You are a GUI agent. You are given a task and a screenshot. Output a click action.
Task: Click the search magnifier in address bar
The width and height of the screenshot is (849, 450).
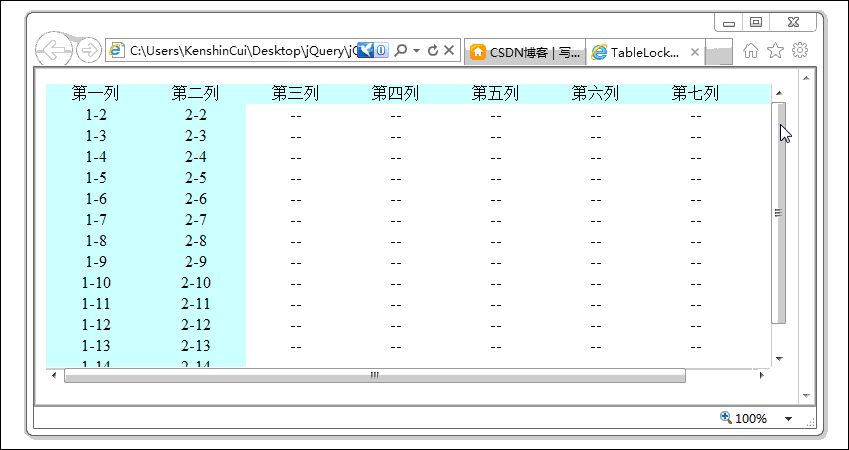coord(401,50)
